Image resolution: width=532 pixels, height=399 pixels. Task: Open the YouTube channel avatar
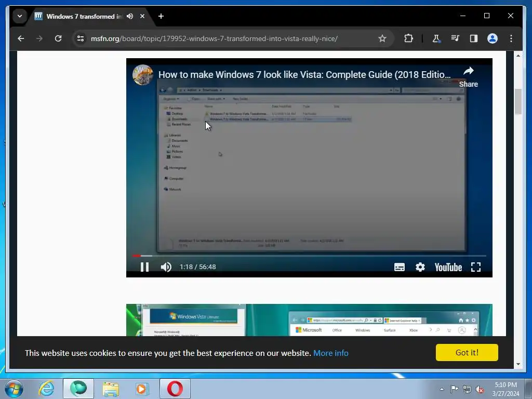point(142,75)
